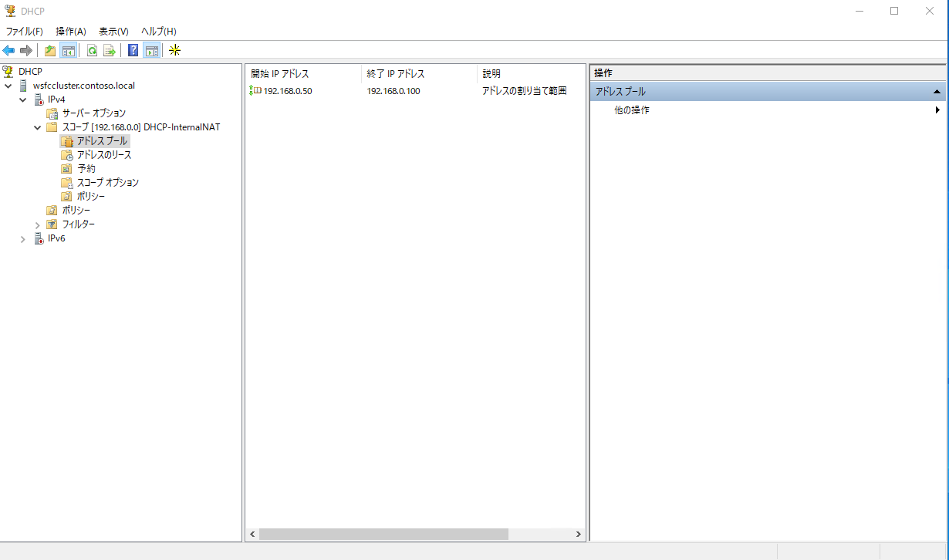Maximize the DHCP window
This screenshot has height=560, width=949.
pyautogui.click(x=894, y=11)
